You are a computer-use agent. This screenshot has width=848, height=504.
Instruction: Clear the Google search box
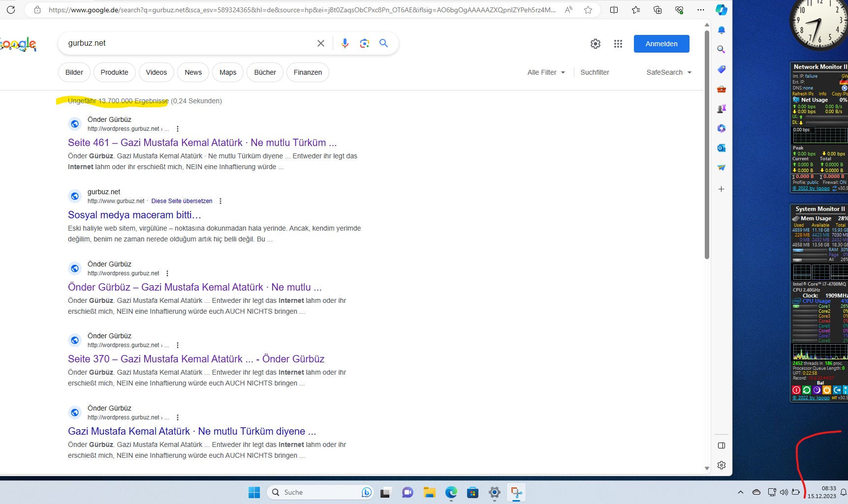[321, 43]
